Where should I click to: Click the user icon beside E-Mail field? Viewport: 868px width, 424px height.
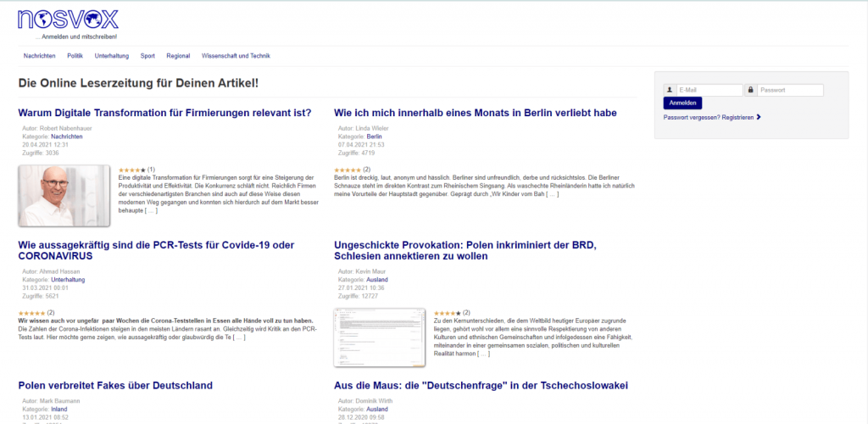(670, 90)
